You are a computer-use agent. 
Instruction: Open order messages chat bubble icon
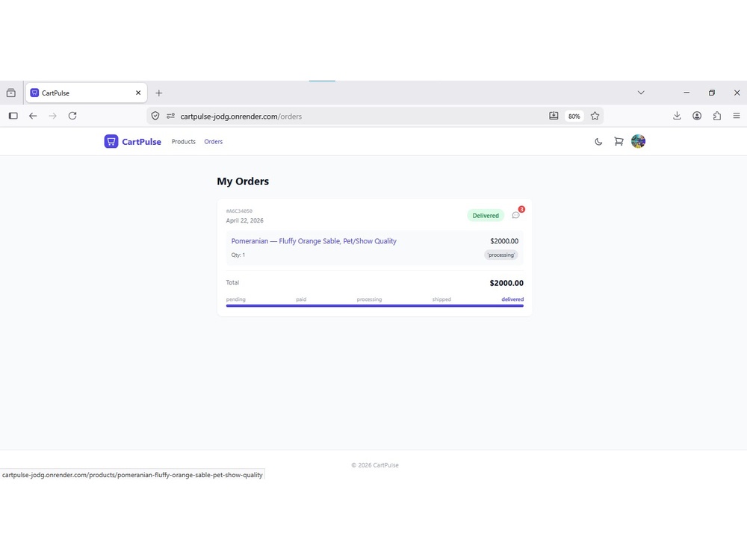(516, 215)
